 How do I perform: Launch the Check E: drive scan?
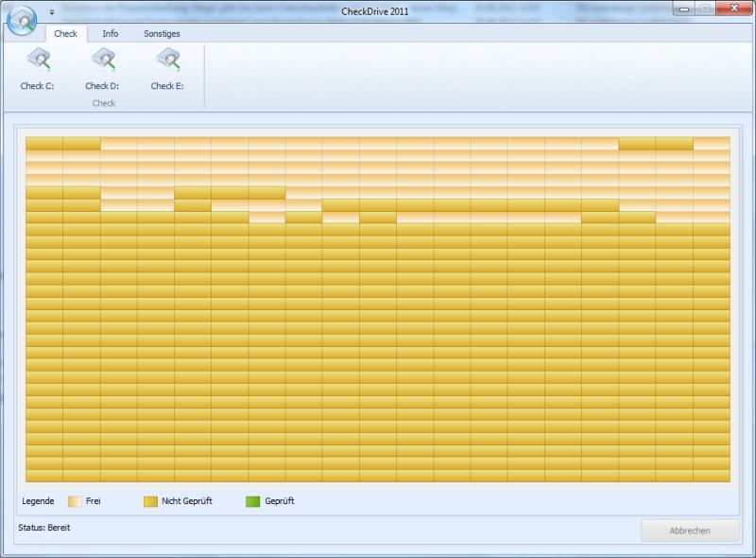(x=167, y=68)
